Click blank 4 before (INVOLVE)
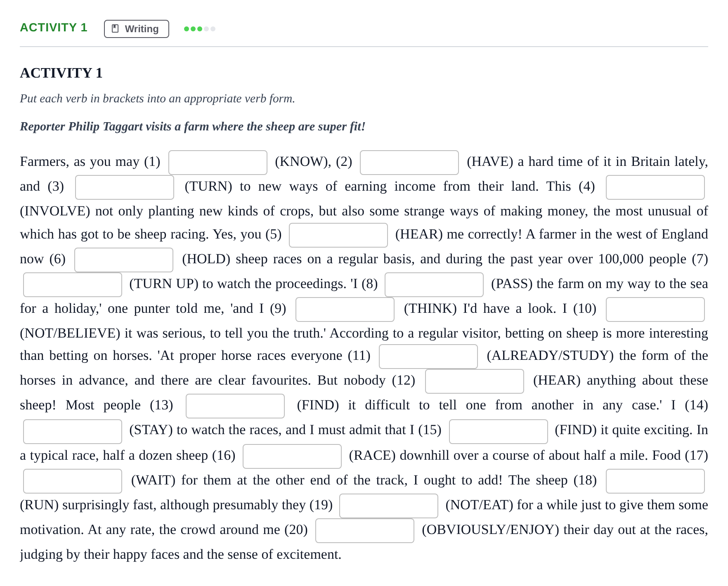Viewport: 728px width, 586px height. 655,187
